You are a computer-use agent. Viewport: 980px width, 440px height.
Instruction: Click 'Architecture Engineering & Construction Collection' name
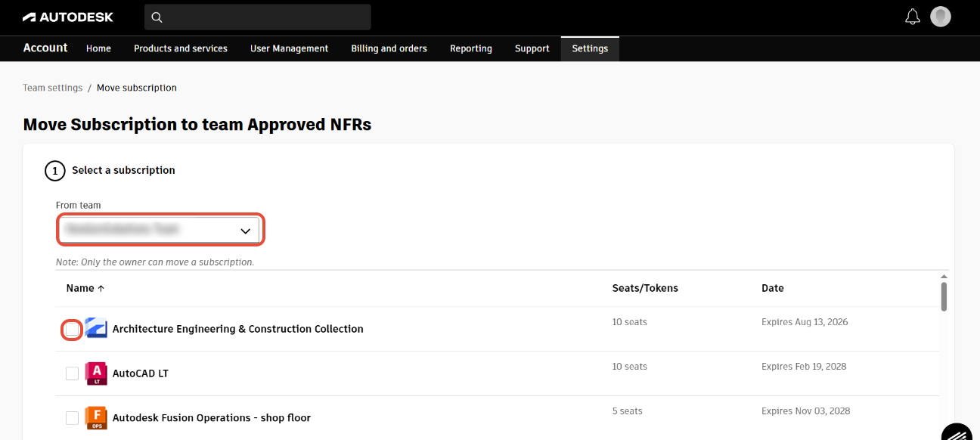[238, 329]
